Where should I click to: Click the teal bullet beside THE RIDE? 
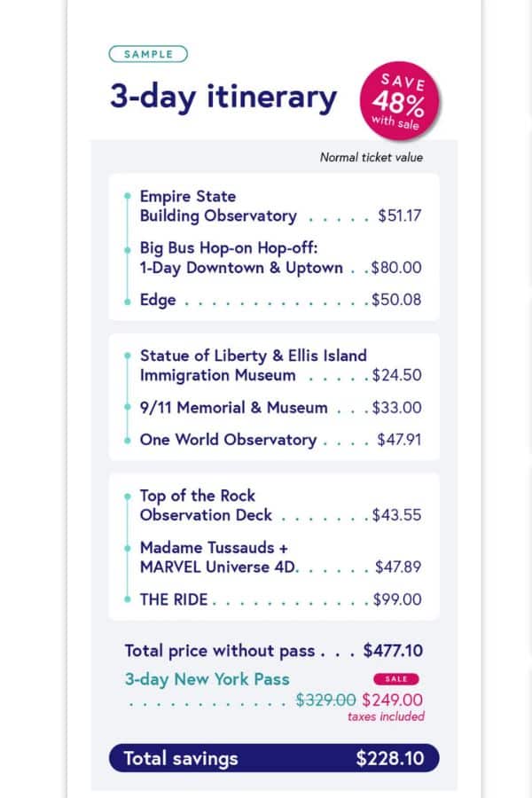click(128, 600)
